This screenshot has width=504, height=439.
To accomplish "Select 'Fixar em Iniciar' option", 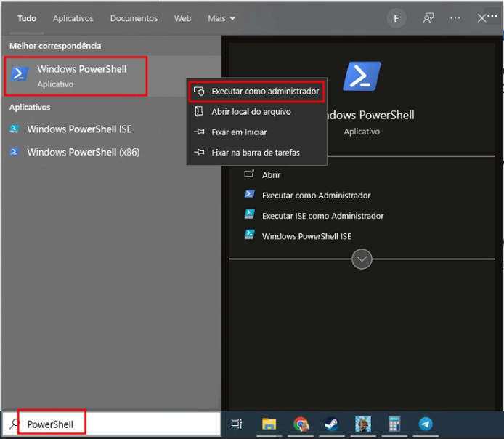I will 239,132.
